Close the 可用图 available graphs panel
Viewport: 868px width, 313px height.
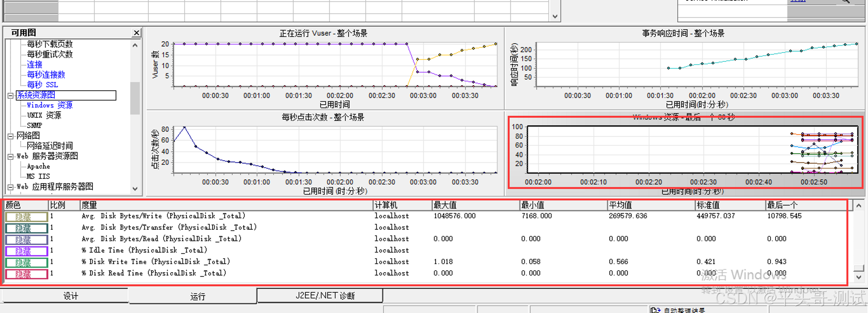point(136,33)
